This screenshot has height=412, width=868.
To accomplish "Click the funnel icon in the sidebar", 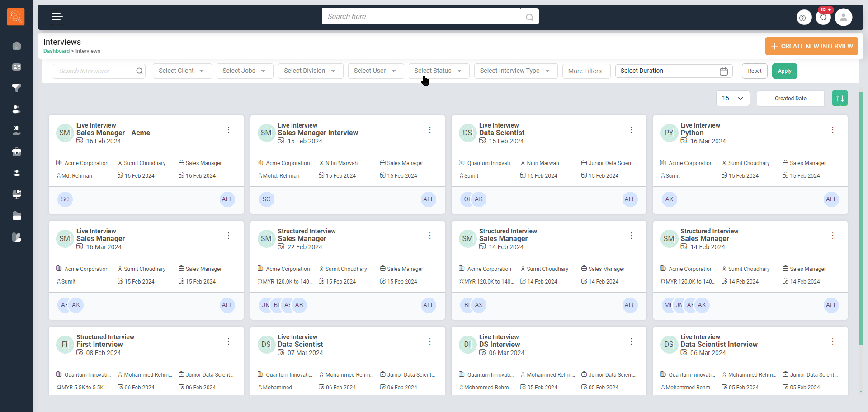I will coord(17,88).
